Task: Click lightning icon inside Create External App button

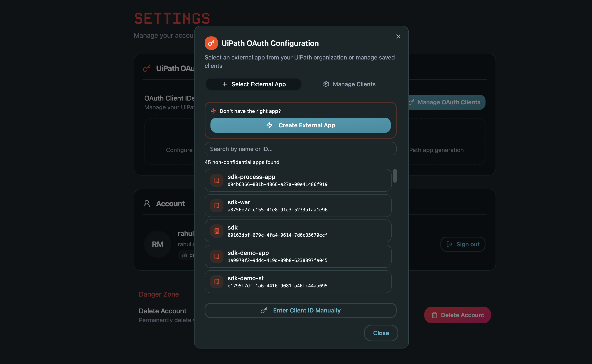Action: (x=269, y=125)
